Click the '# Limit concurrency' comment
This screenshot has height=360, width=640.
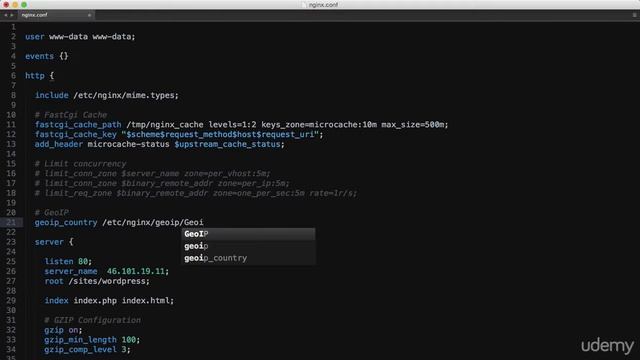pyautogui.click(x=80, y=164)
